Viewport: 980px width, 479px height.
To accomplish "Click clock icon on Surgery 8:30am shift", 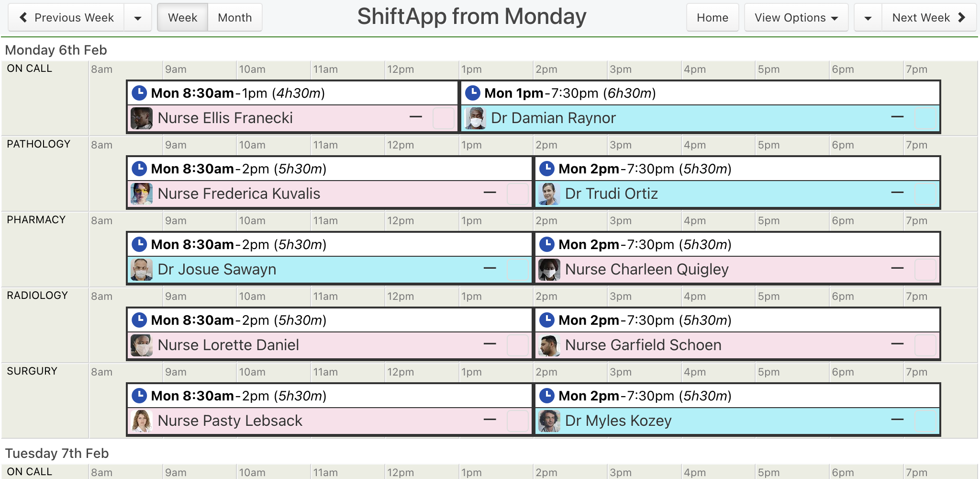I will [139, 396].
